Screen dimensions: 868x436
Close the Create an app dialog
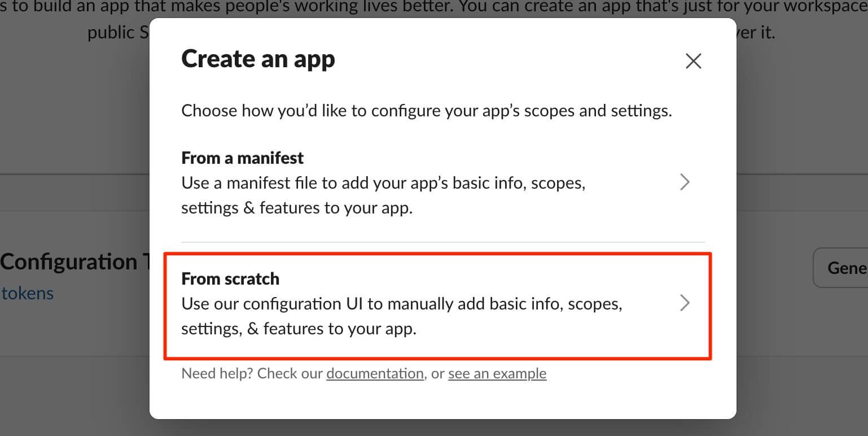pyautogui.click(x=693, y=61)
